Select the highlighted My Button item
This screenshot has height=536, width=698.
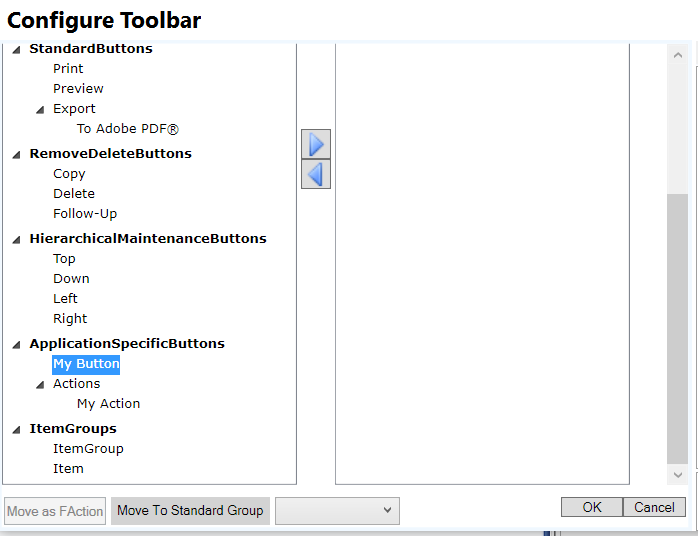click(86, 364)
